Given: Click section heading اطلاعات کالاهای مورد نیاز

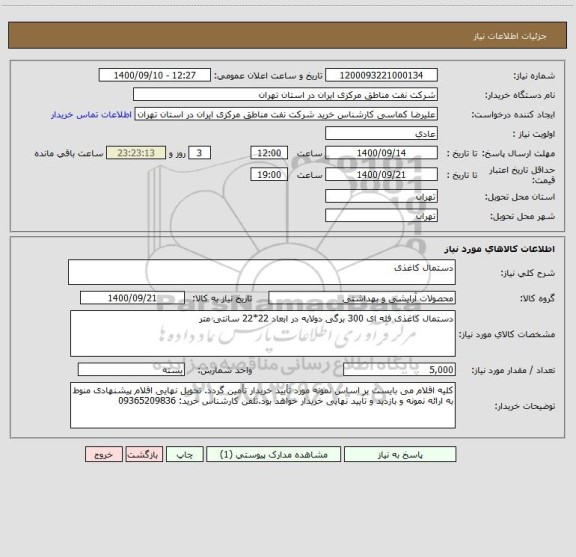Looking at the screenshot, I should click(x=500, y=249).
